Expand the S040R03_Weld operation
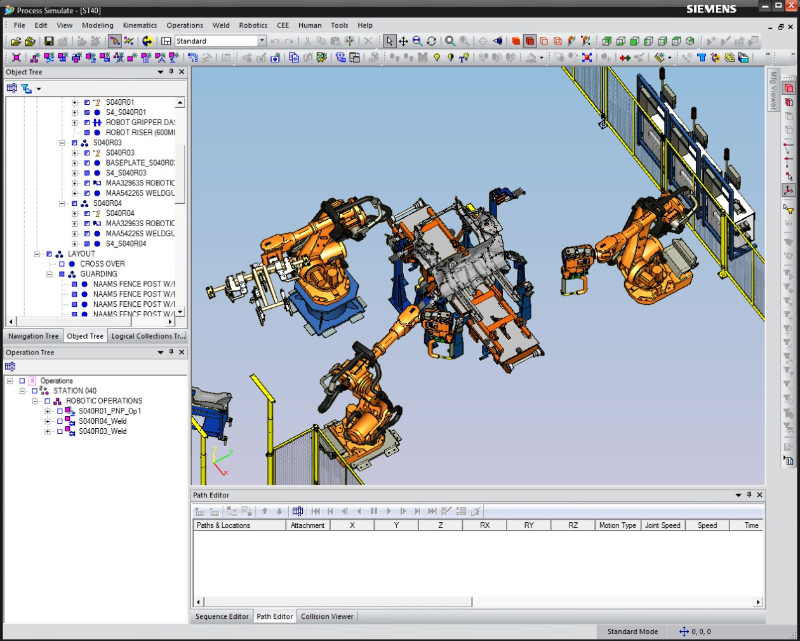This screenshot has height=641, width=800. (x=47, y=432)
